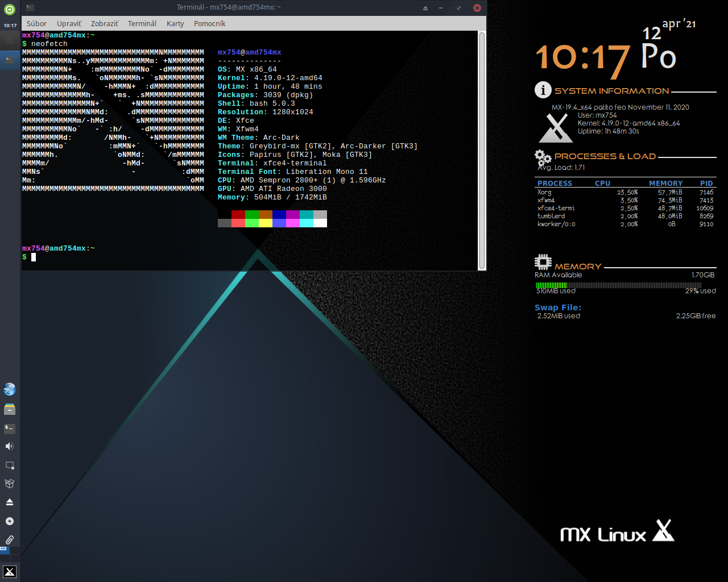Click the kworker/0:0 process row
The image size is (728, 582).
(626, 224)
